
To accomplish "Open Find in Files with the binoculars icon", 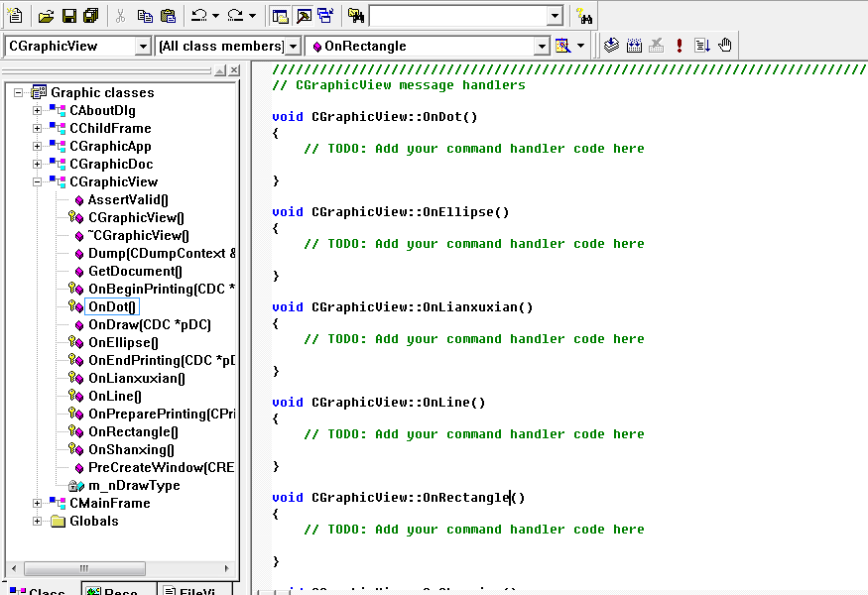I will pos(356,16).
